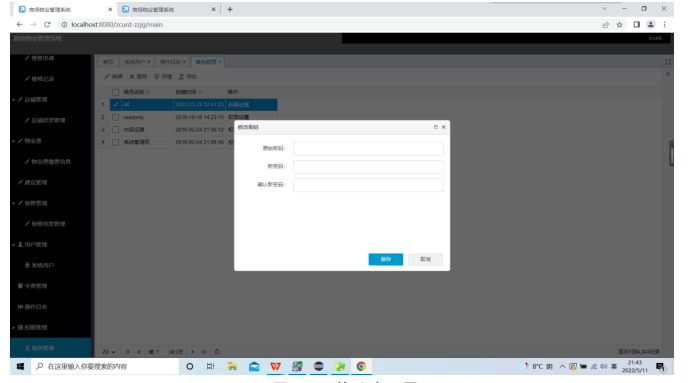Switch to the 操作日志 tab

tap(173, 62)
